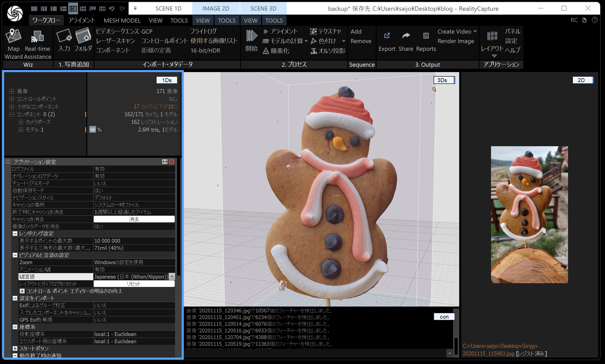Open the Create Video dropdown arrow
Screen dimensions: 605x364
pyautogui.click(x=475, y=31)
